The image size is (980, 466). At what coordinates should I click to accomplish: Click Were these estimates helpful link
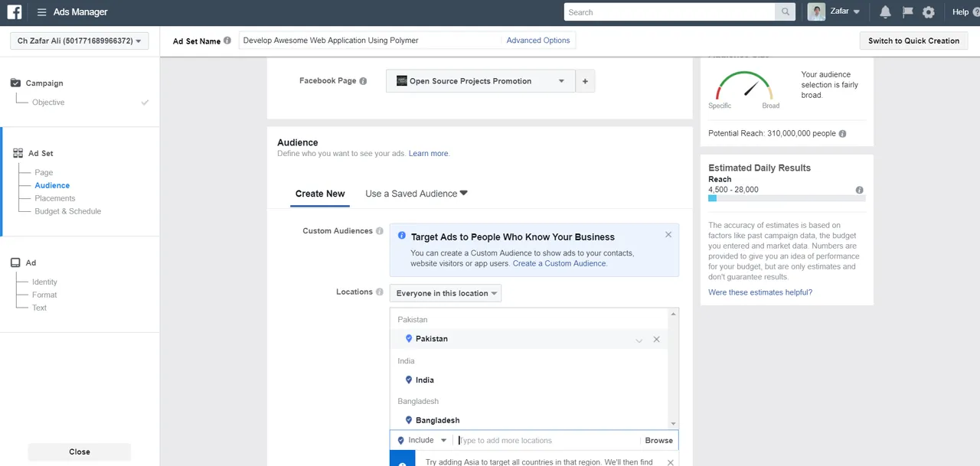point(760,292)
